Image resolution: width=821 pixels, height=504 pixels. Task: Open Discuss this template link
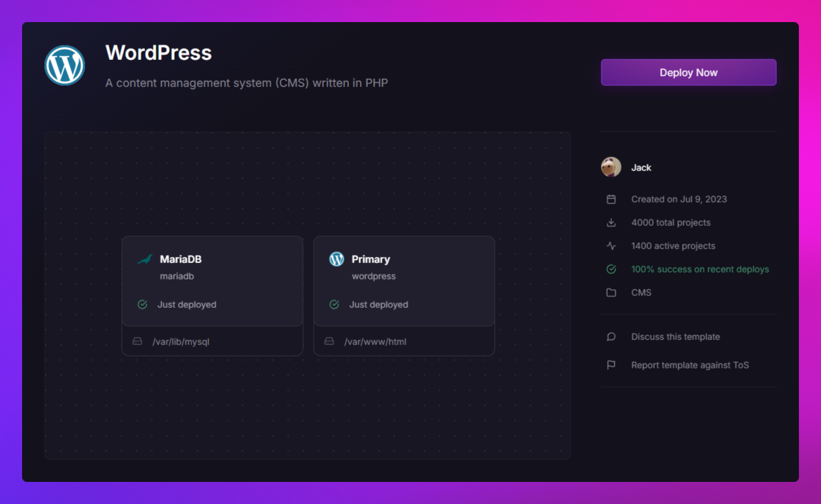(675, 337)
